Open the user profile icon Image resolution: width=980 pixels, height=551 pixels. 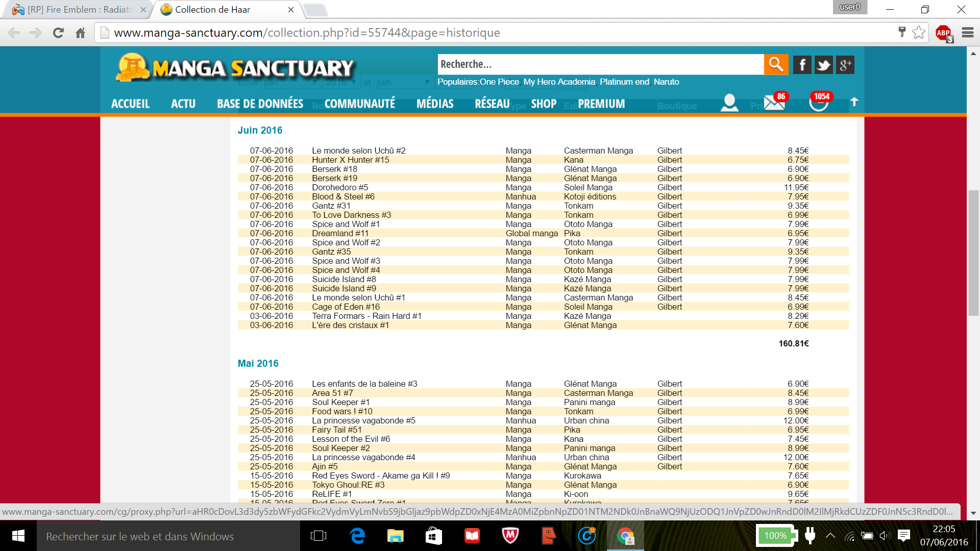(x=729, y=103)
